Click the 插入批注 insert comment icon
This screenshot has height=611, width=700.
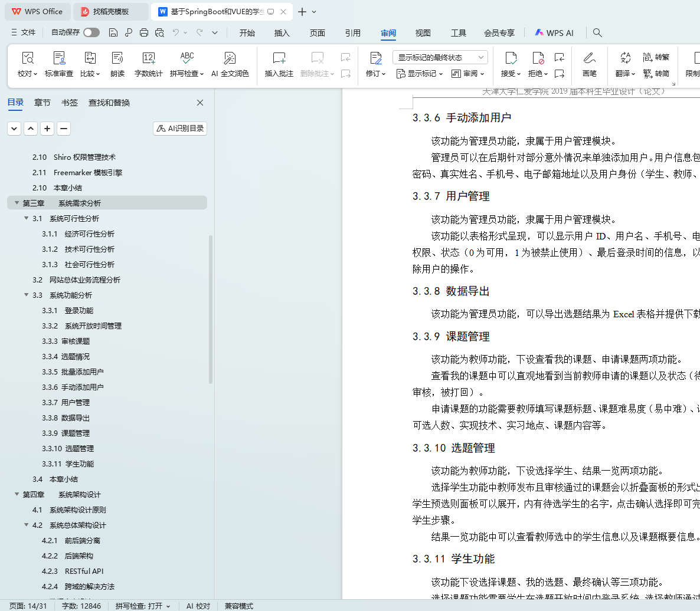279,58
